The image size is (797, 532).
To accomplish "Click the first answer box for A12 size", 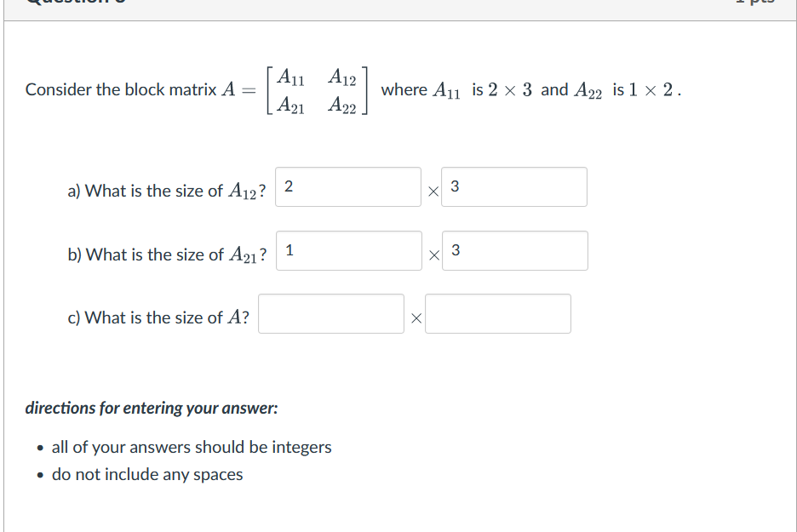I will [348, 186].
